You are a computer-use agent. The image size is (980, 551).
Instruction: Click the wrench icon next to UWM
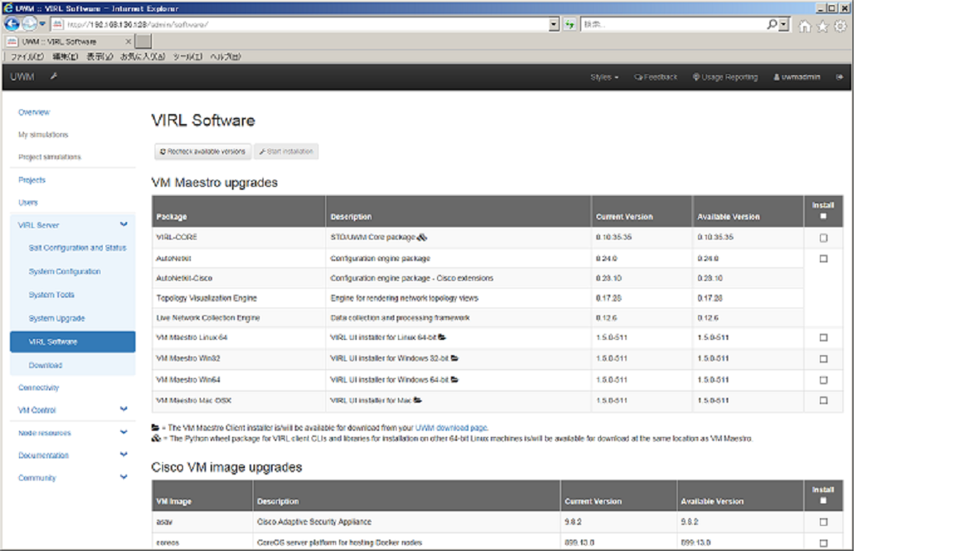[54, 77]
